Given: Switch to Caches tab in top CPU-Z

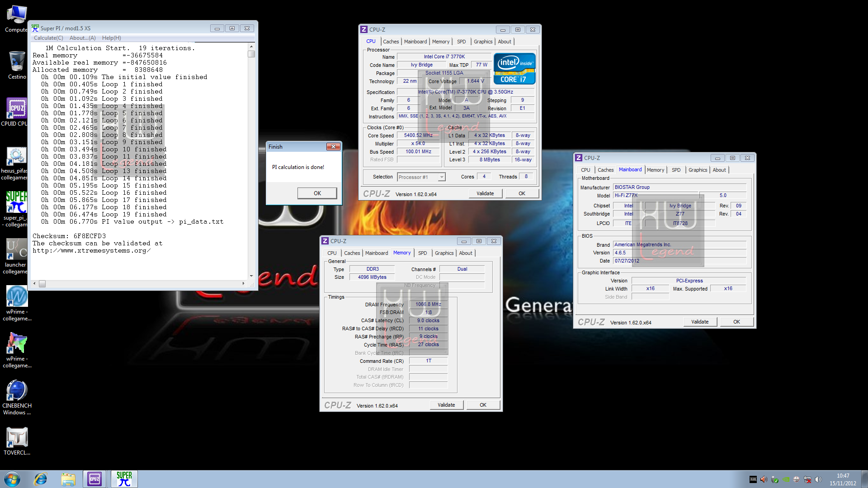Looking at the screenshot, I should pos(391,42).
